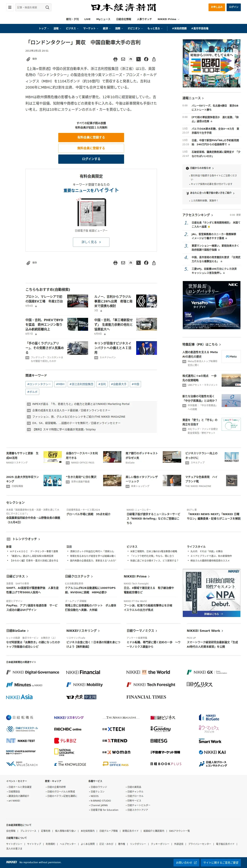This screenshot has width=247, height=868.
Task: Click the search magnifier icon
Action: (48, 7)
